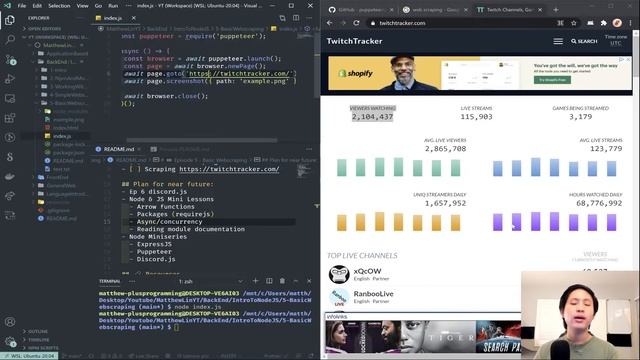
Task: Select the Terminal panel tab
Action: 109,281
